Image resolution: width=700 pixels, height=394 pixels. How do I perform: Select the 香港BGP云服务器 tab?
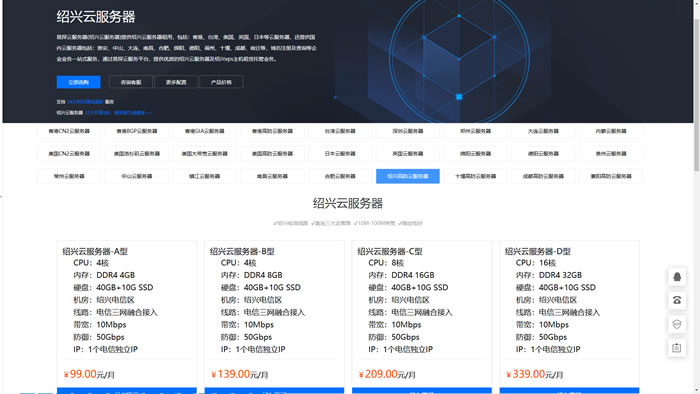tap(137, 131)
